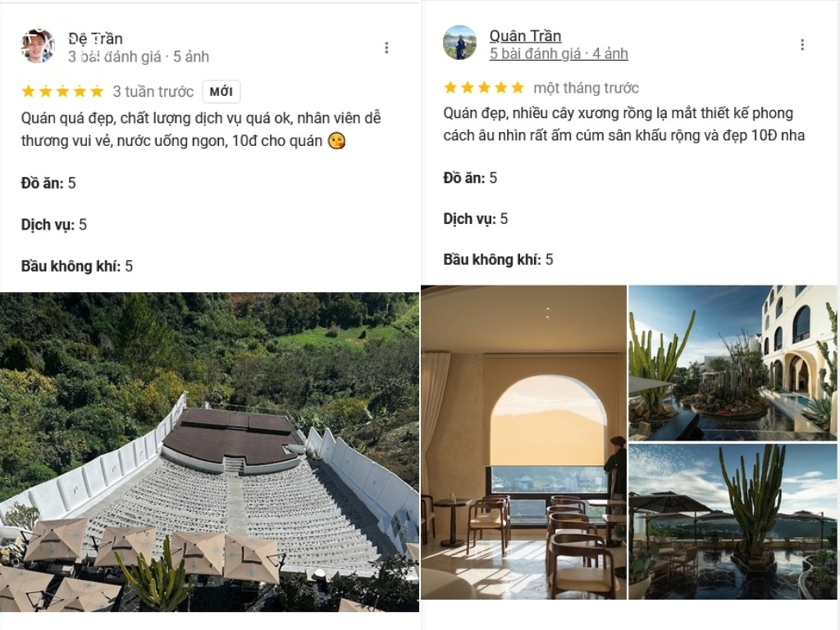Click Quân Trần's profile avatar
Viewport: 840px width, 630px height.
pos(459,43)
